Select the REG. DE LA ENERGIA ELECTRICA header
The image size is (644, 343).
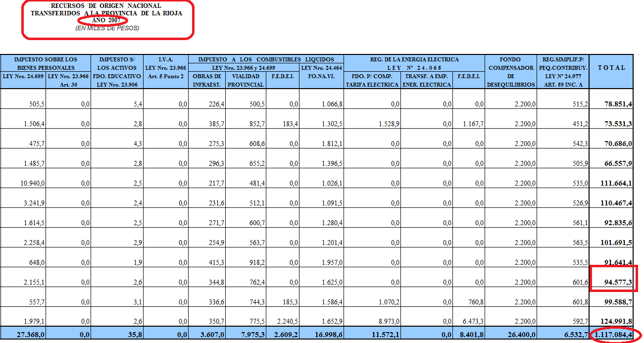click(x=414, y=59)
